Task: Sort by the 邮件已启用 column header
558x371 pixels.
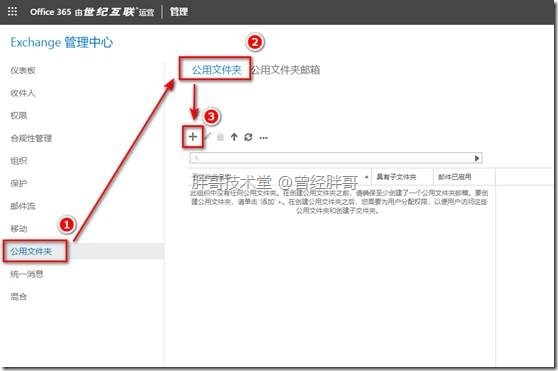Action: pyautogui.click(x=455, y=177)
